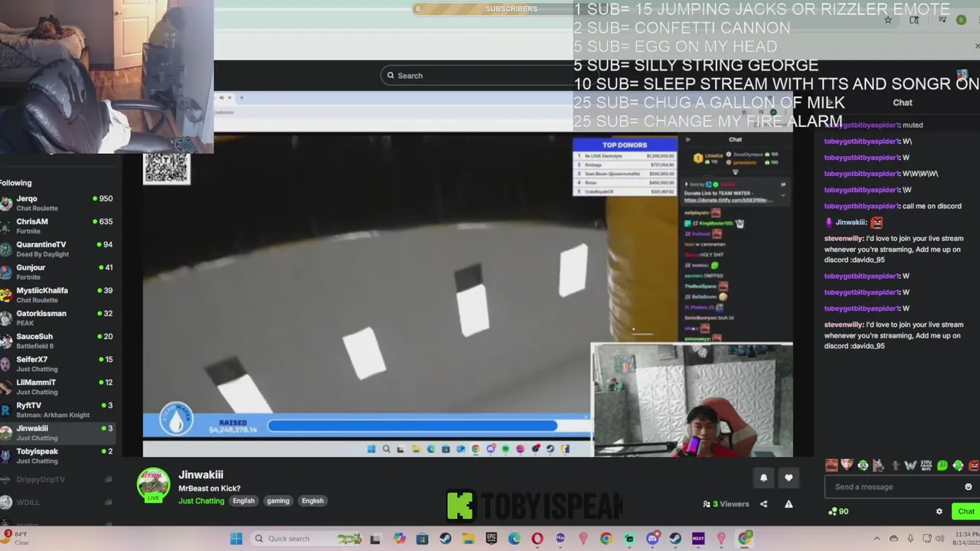Click the Following sidebar heading
980x551 pixels.
pos(16,183)
